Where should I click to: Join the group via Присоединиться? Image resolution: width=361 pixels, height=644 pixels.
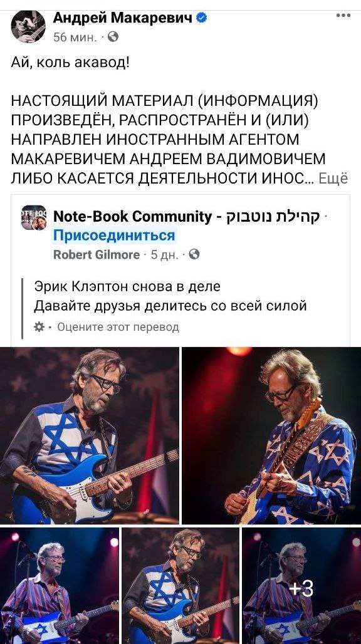click(x=114, y=236)
